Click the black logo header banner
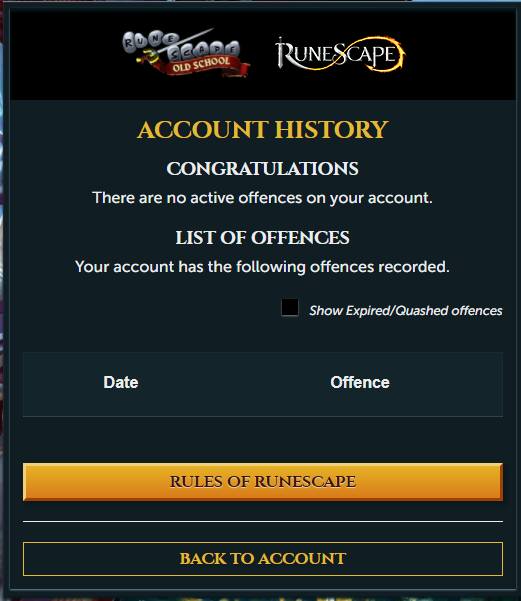521x601 pixels. point(263,54)
